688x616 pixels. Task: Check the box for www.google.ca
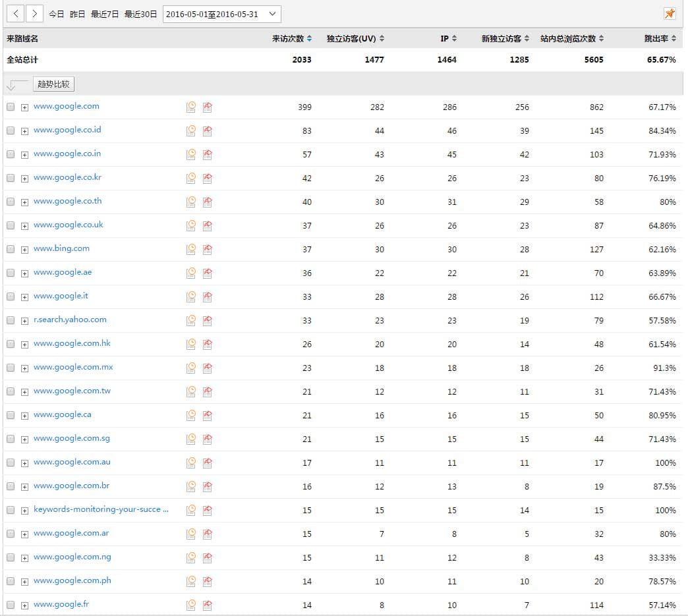pos(11,414)
